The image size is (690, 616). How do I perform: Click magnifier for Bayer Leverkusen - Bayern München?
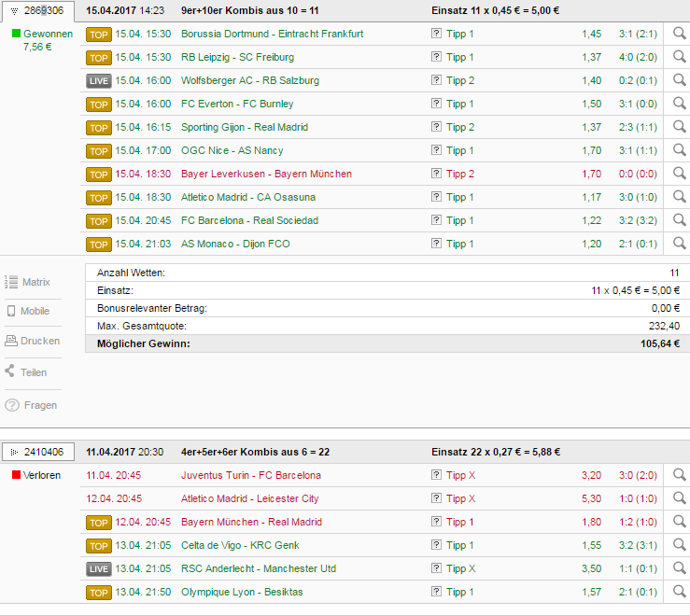click(680, 174)
